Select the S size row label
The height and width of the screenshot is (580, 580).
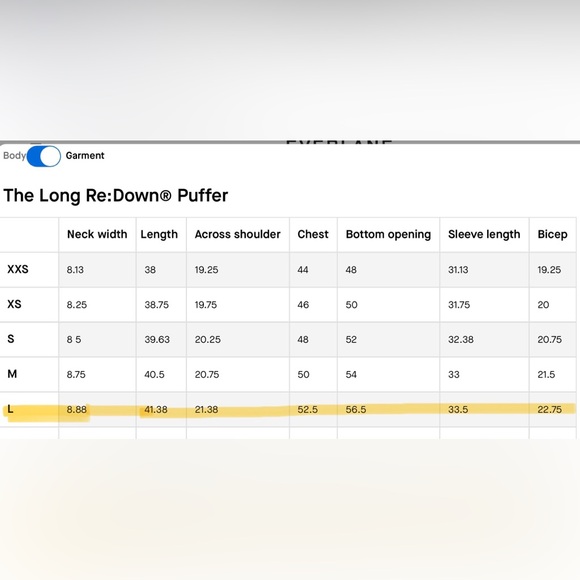click(x=11, y=339)
